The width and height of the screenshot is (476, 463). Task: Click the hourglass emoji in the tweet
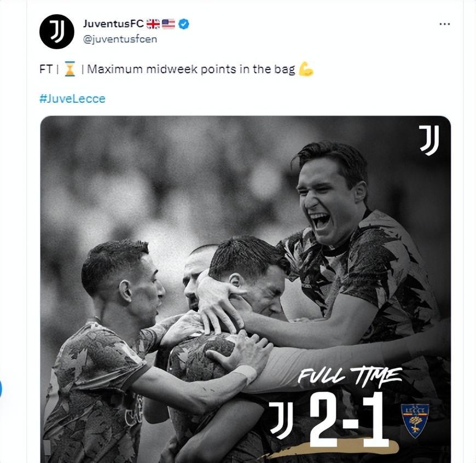point(69,70)
